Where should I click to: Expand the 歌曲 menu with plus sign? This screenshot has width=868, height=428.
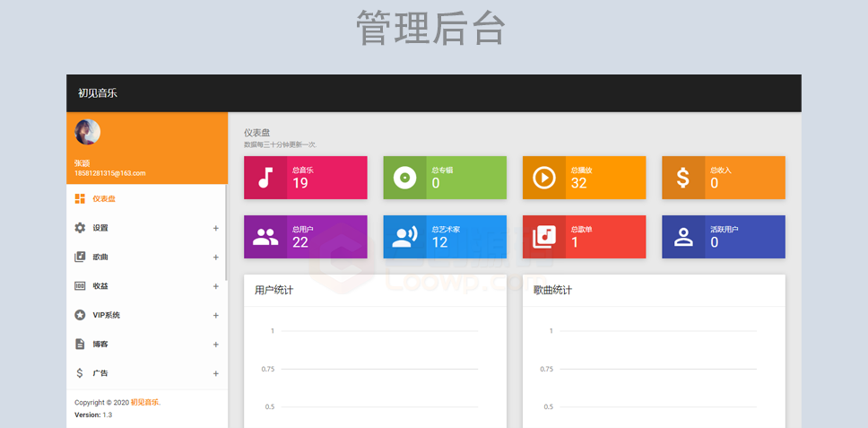[x=216, y=258]
